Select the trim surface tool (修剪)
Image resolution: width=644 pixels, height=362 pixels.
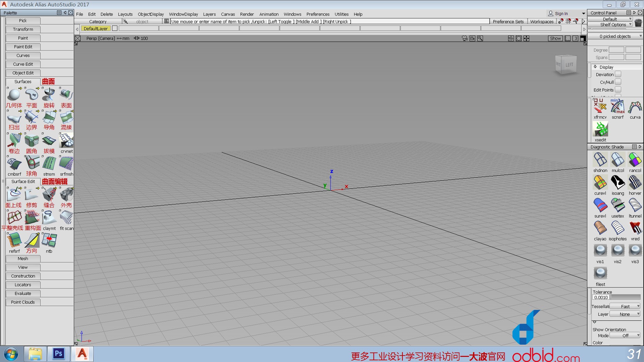point(31,194)
